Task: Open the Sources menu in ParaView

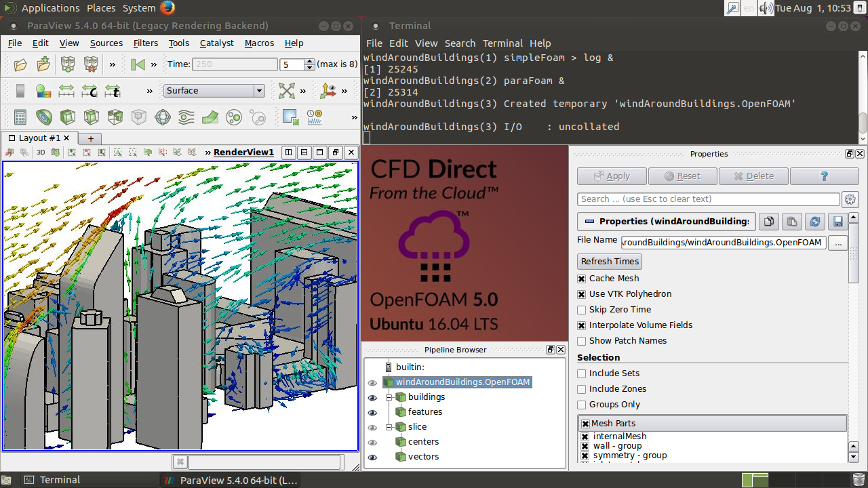Action: [106, 43]
